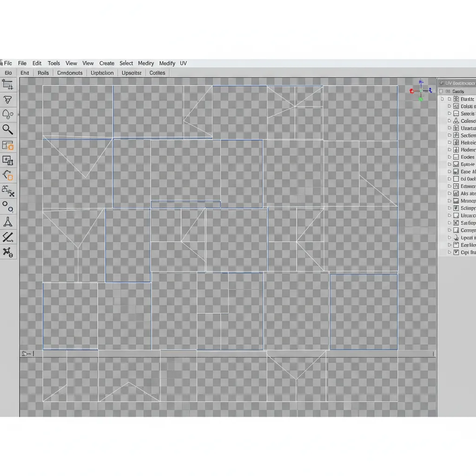
Task: Activate the Zoom magnifier tool
Action: coord(8,129)
